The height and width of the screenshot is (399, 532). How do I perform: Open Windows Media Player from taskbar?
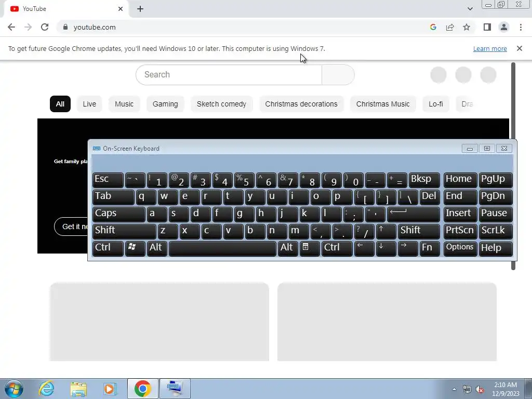click(x=110, y=389)
